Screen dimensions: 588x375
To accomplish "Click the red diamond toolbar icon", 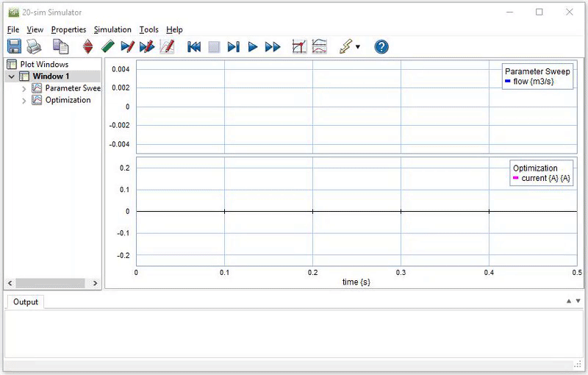I will click(88, 47).
